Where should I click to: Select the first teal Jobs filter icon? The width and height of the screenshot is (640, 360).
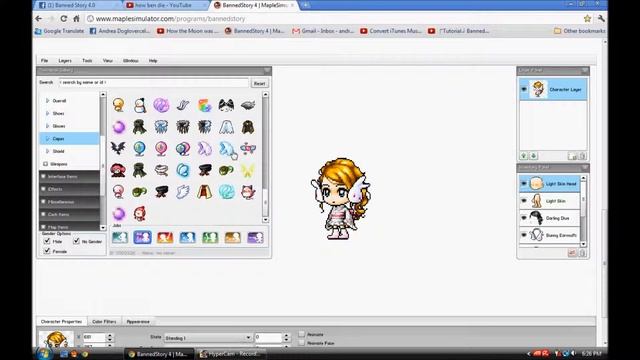pos(120,238)
